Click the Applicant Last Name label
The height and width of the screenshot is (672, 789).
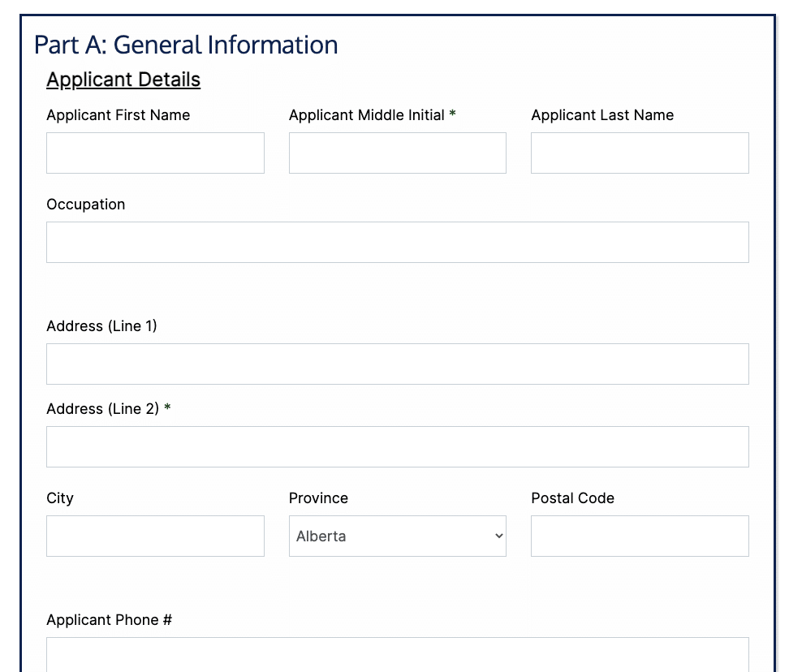point(602,115)
